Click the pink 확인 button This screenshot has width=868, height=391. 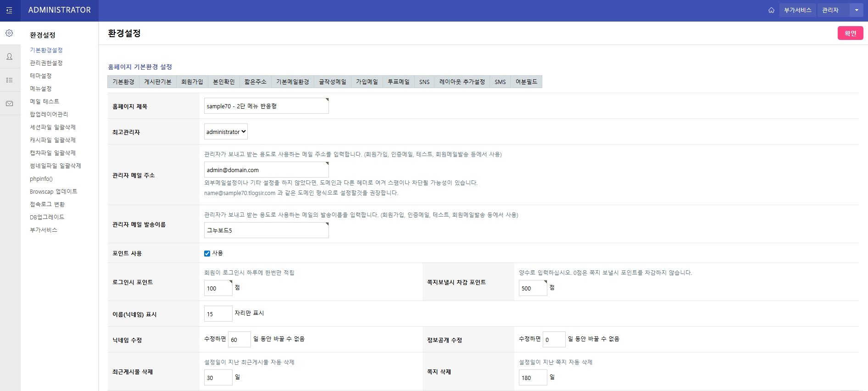850,33
